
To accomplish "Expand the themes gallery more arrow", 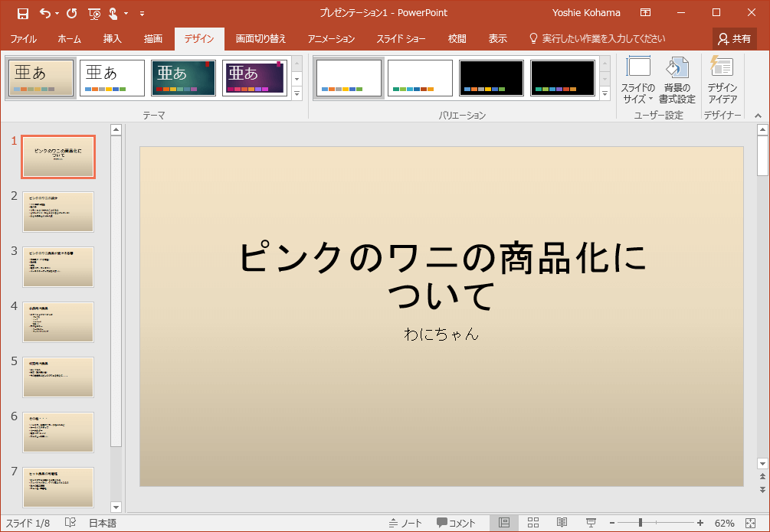I will pyautogui.click(x=297, y=93).
